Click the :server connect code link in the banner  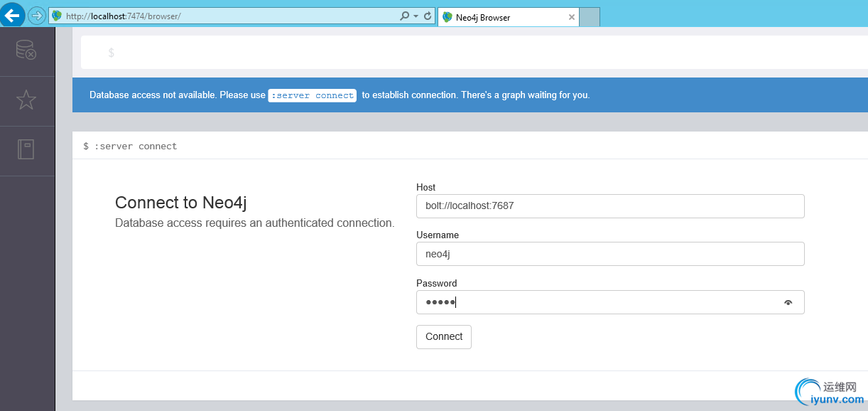(x=313, y=95)
